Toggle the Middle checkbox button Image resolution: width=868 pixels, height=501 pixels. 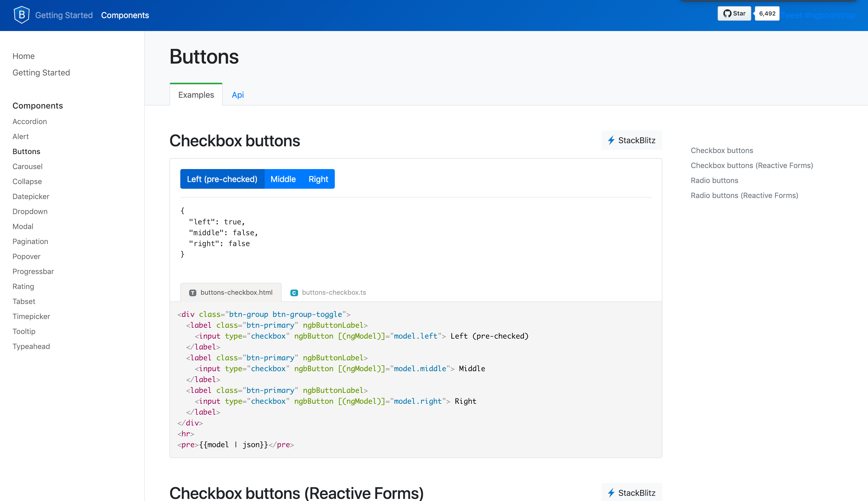[x=283, y=179]
